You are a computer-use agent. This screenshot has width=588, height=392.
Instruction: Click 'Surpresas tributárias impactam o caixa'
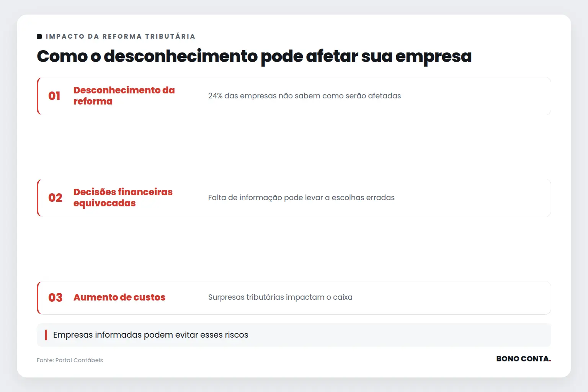coord(280,297)
